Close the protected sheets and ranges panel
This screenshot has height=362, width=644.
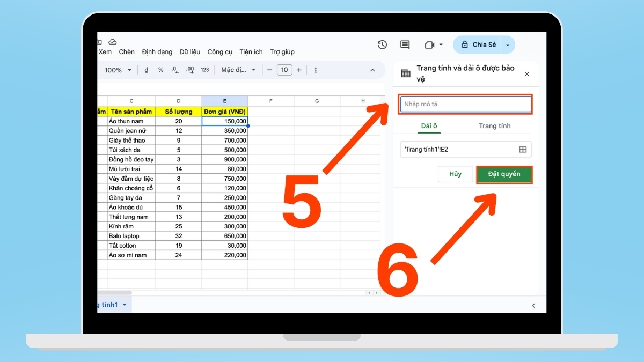pos(526,74)
